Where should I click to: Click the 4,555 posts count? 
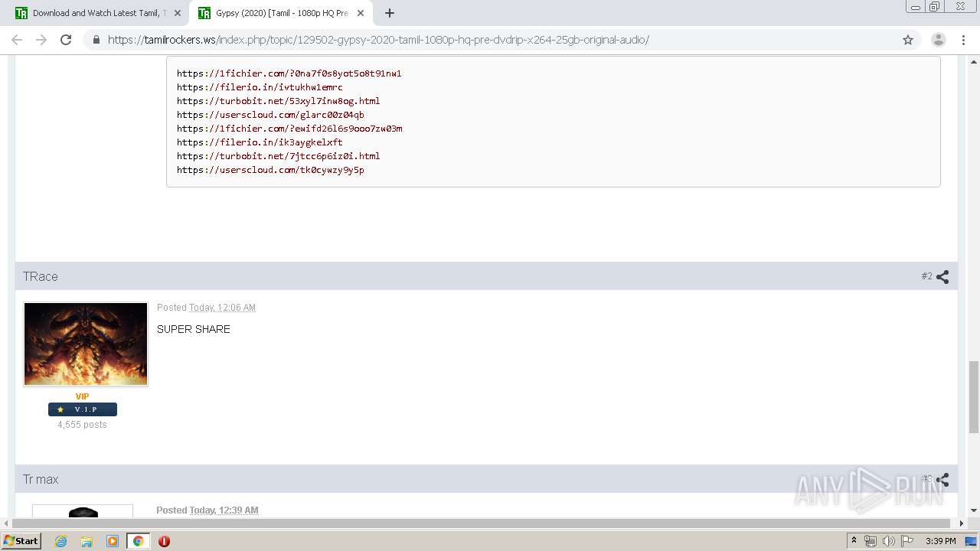pyautogui.click(x=82, y=425)
